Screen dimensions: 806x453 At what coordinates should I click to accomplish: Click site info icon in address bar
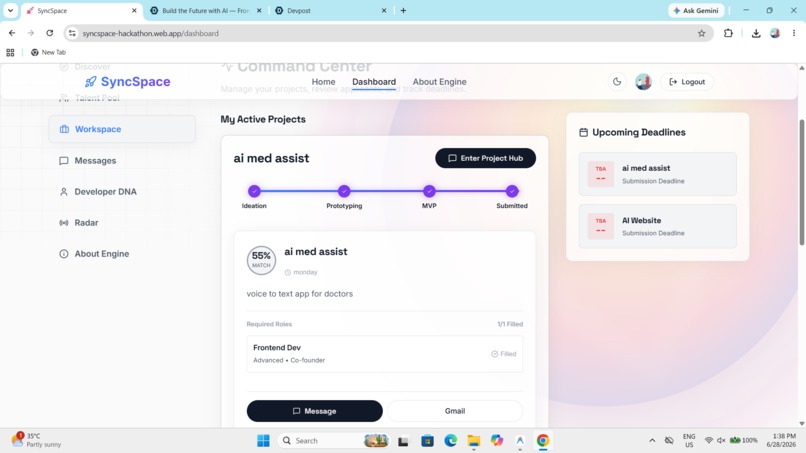coord(72,33)
